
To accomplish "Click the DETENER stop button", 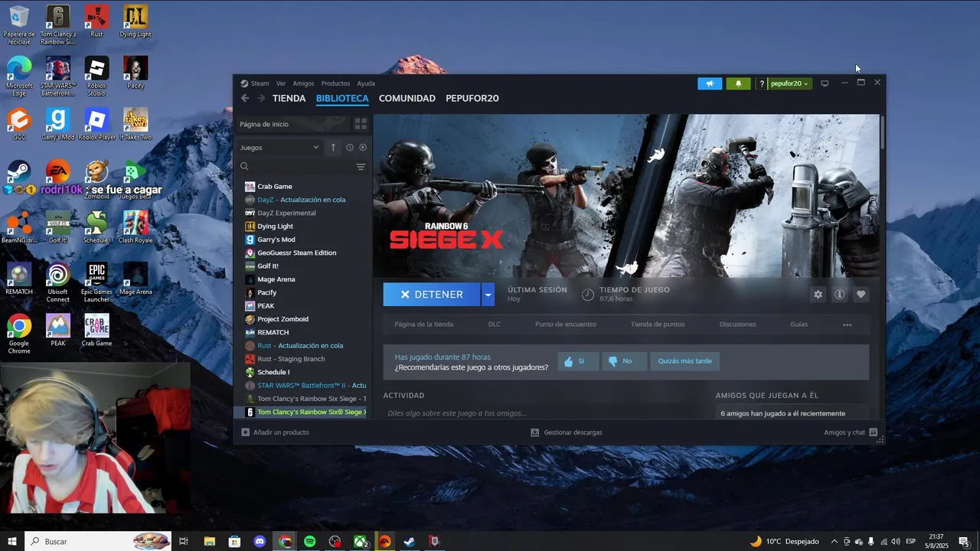I will tap(432, 295).
